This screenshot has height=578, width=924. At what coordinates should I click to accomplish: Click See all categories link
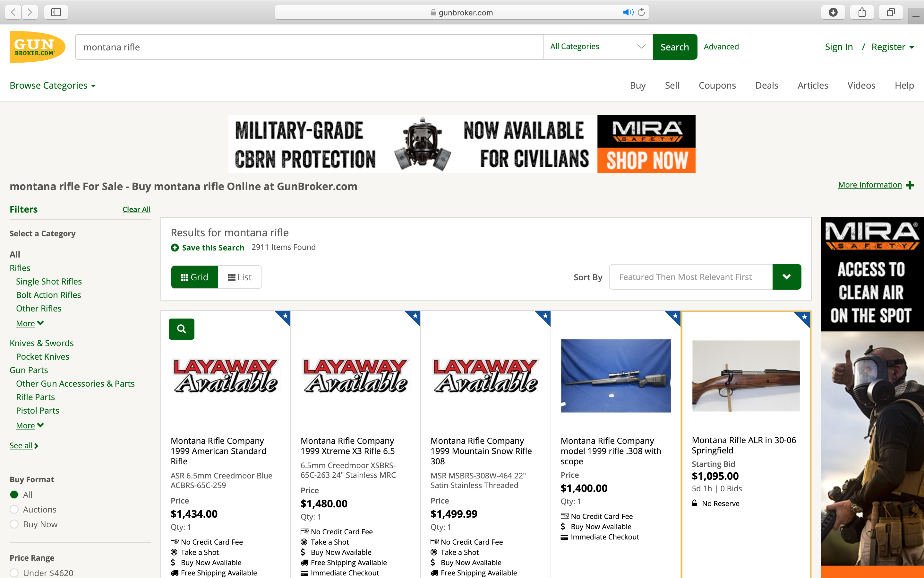click(24, 445)
